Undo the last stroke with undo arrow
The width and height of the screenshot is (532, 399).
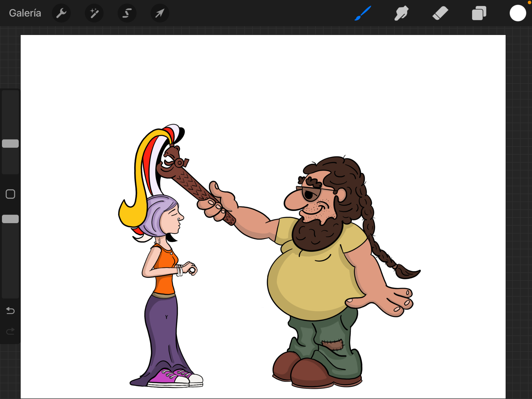point(10,311)
